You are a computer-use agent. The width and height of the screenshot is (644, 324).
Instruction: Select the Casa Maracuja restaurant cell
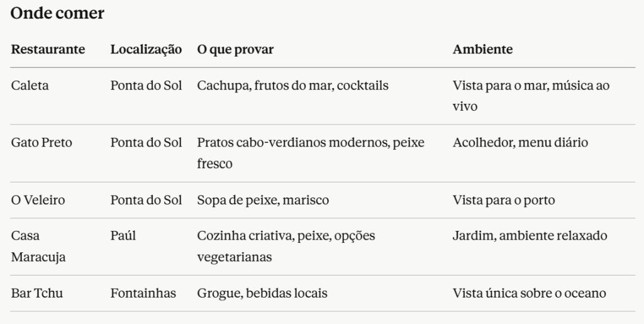38,247
